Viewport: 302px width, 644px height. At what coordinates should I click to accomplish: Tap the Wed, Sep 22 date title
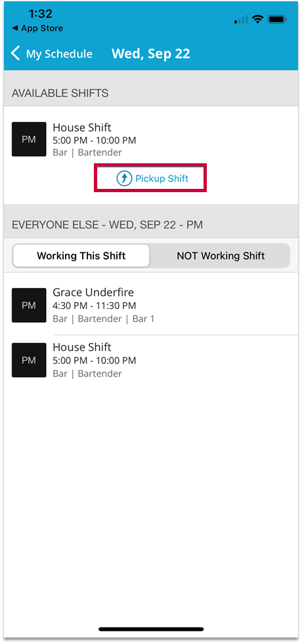click(151, 54)
